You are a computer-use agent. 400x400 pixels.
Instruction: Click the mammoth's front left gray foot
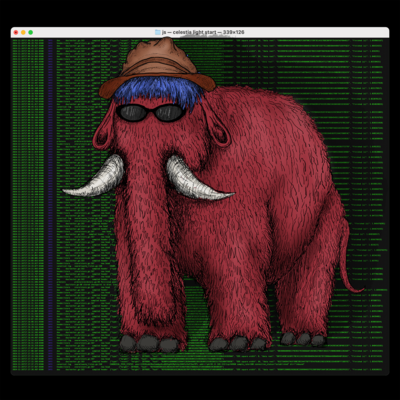click(149, 343)
